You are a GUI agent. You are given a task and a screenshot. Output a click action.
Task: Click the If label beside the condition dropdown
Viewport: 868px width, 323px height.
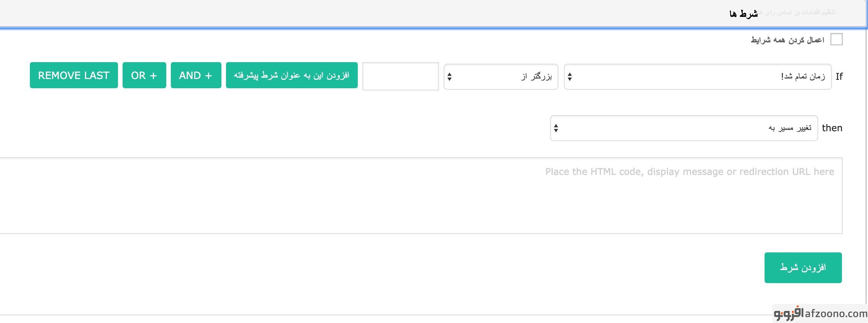tap(839, 77)
